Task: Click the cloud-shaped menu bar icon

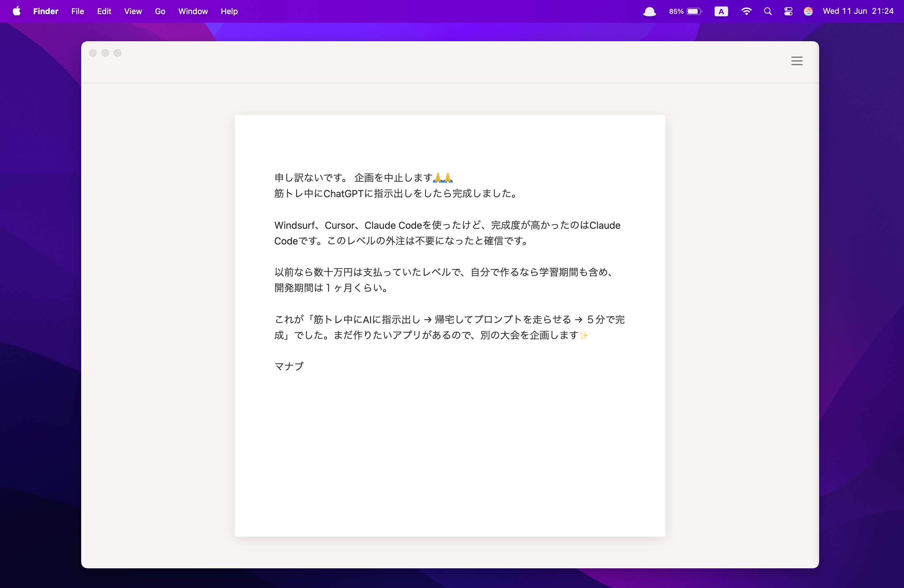Action: point(649,12)
